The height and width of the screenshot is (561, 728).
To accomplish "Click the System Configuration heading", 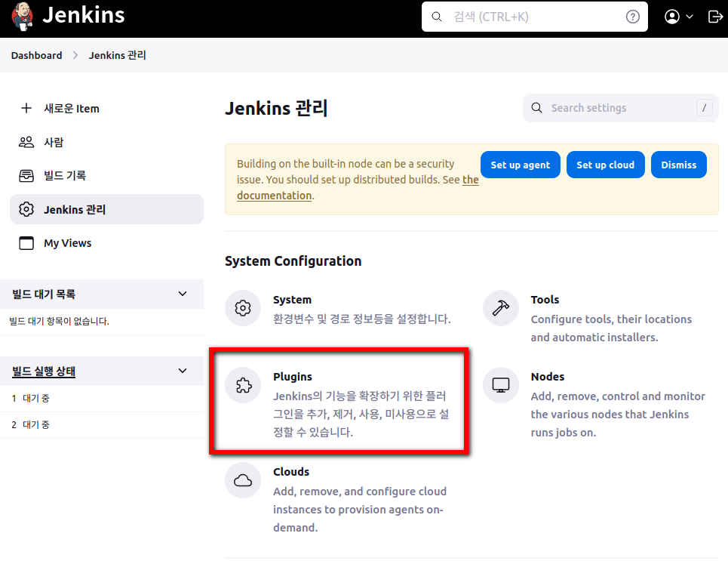I will pyautogui.click(x=293, y=261).
